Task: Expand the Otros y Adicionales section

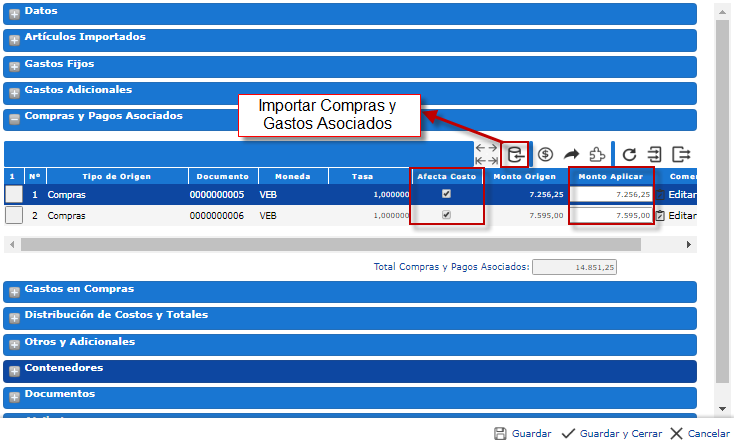Action: click(15, 345)
